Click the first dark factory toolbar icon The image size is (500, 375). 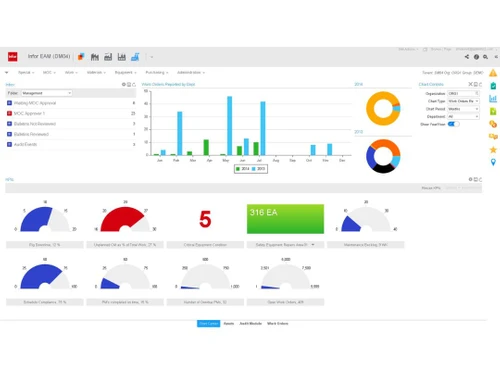pyautogui.click(x=95, y=57)
